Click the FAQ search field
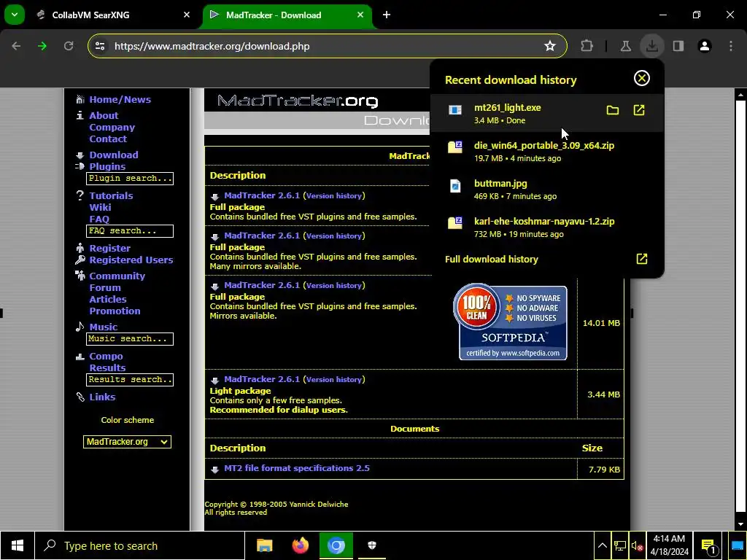The height and width of the screenshot is (560, 747). pos(130,231)
